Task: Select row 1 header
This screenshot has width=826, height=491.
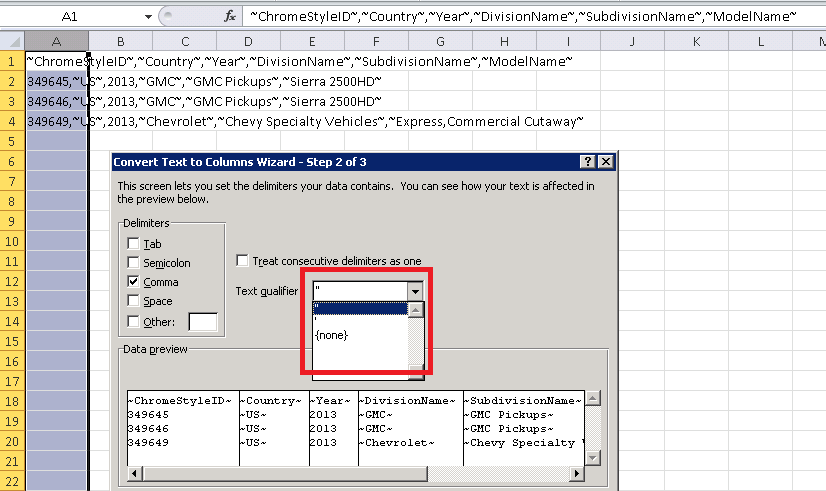Action: (12, 62)
